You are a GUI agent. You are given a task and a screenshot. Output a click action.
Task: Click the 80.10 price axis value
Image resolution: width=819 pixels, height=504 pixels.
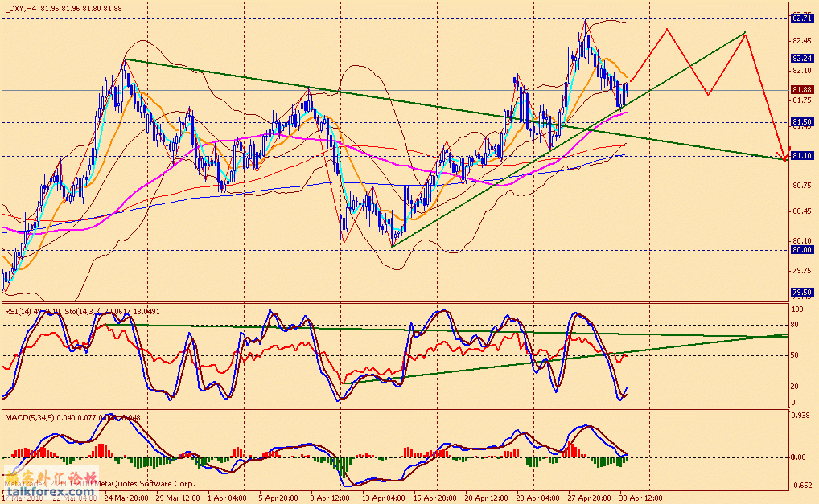click(801, 240)
